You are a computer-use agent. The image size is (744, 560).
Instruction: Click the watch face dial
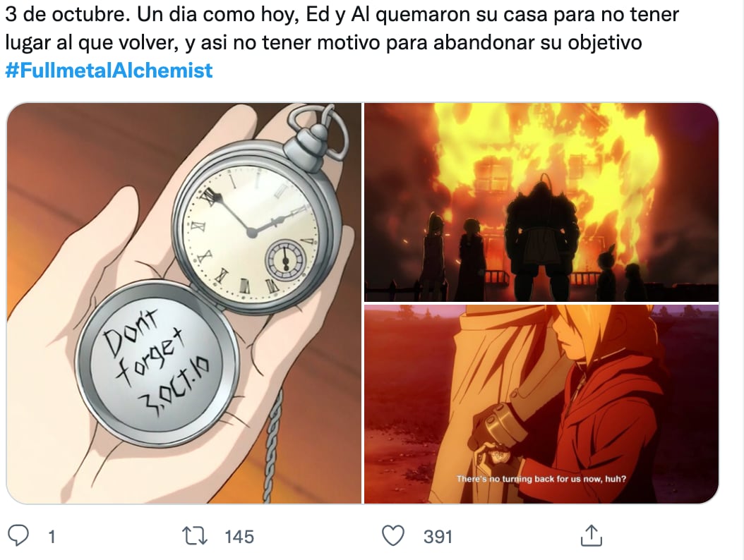tap(251, 231)
